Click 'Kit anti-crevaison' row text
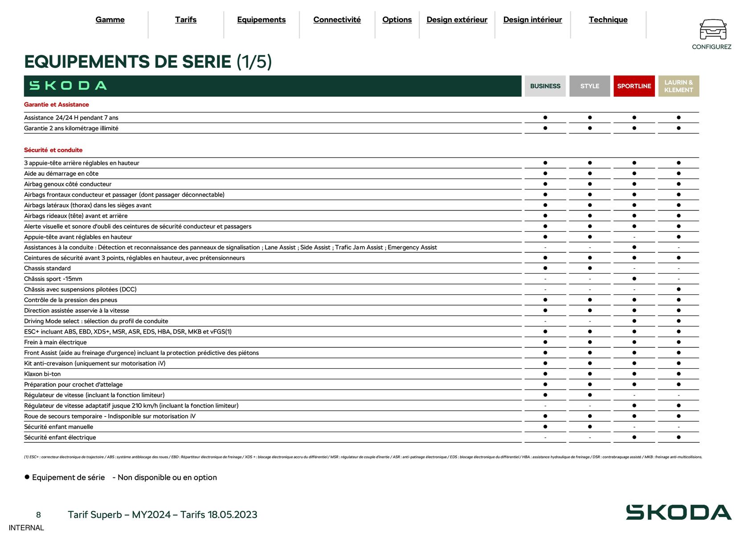 (95, 363)
